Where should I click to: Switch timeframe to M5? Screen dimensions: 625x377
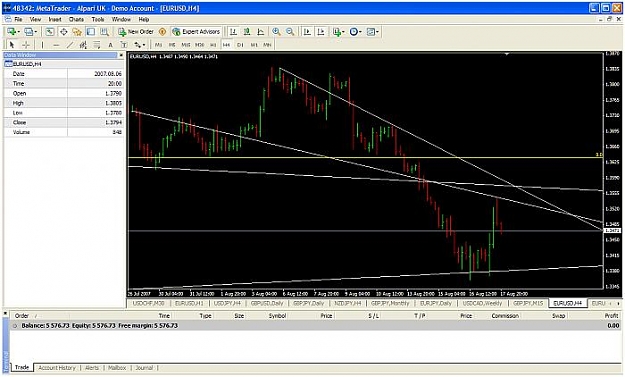(x=172, y=45)
